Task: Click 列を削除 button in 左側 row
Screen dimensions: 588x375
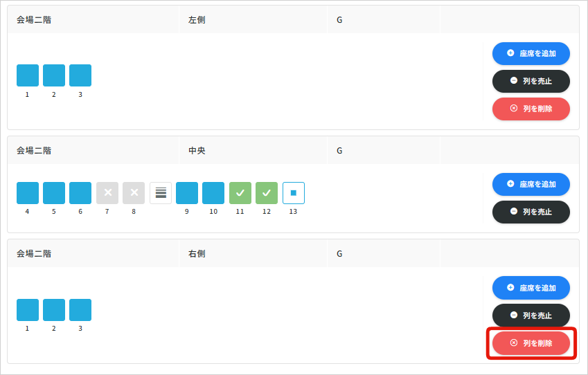Action: pyautogui.click(x=531, y=109)
